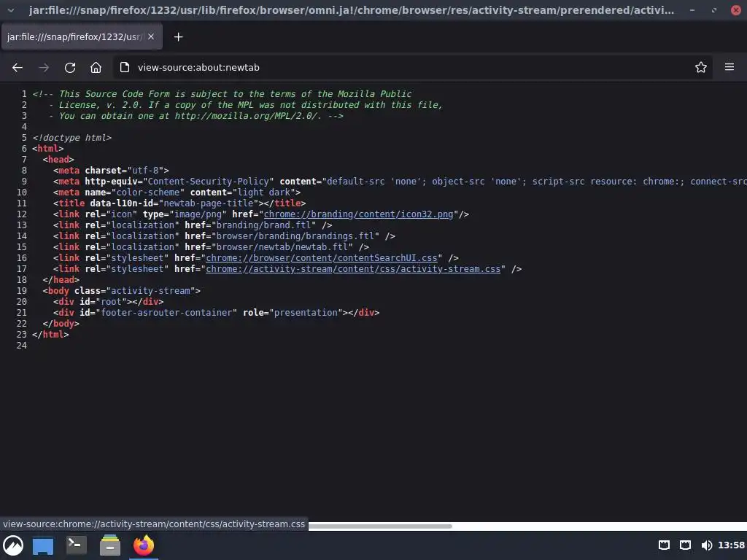Viewport: 747px width, 560px height.
Task: Show desktop via blue taskbar icon
Action: click(43, 545)
